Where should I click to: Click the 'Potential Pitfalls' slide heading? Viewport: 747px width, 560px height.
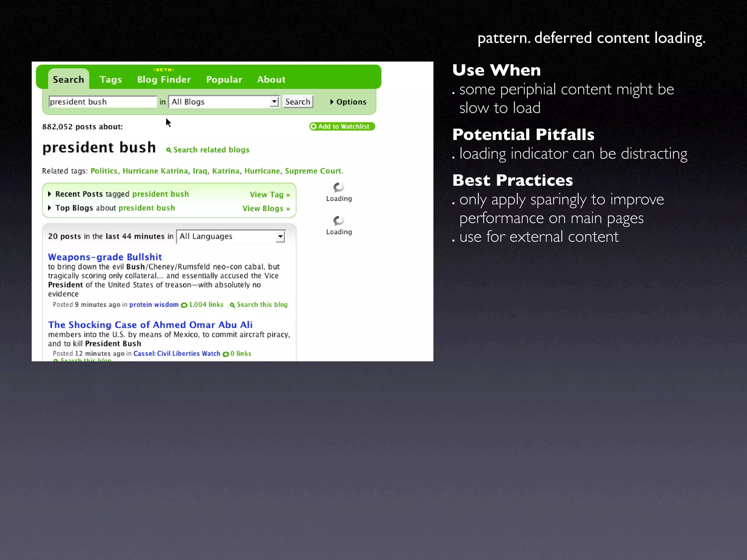click(523, 135)
